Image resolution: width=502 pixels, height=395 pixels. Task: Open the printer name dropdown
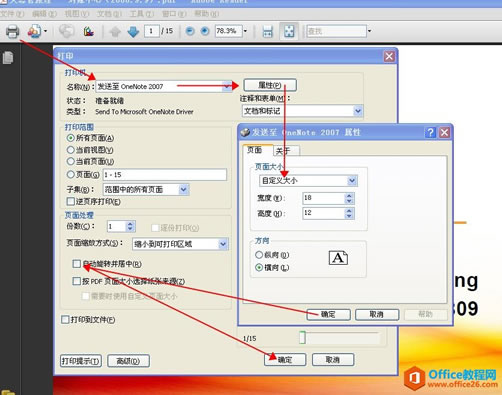[227, 87]
